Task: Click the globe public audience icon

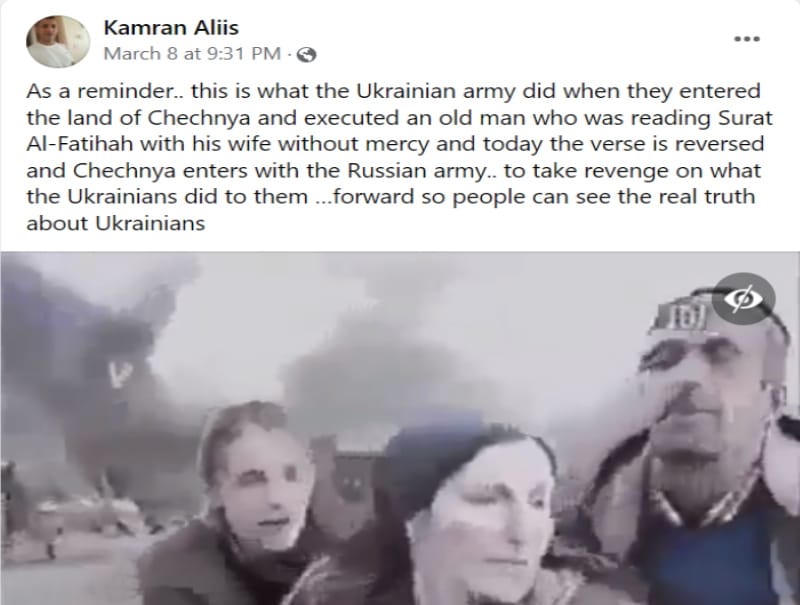Action: pos(307,54)
